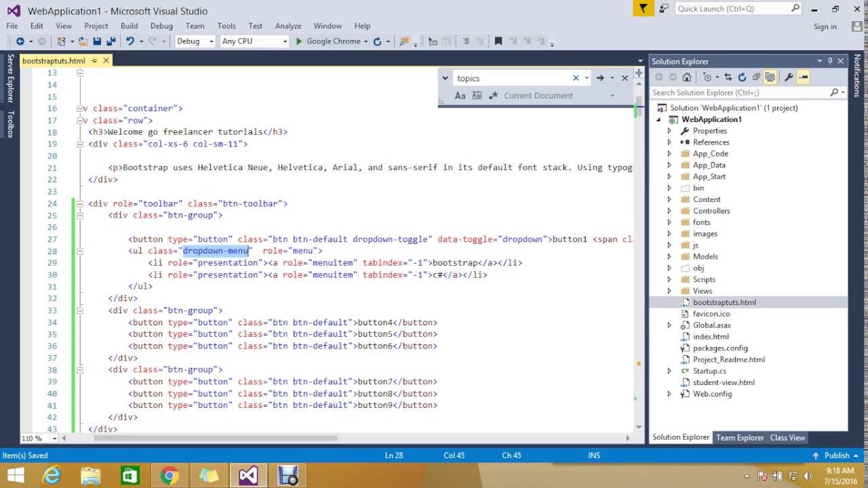Click the Home icon in Solution Explorer

click(687, 77)
